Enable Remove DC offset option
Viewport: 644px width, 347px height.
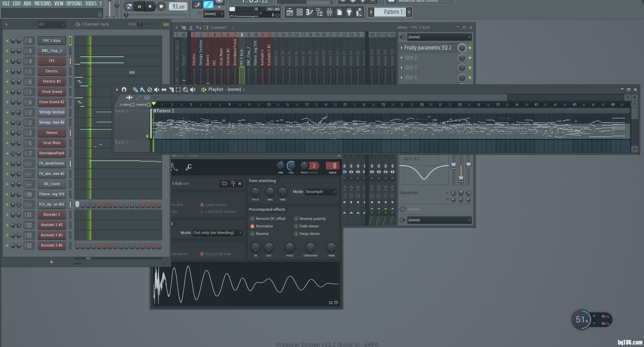pos(252,219)
